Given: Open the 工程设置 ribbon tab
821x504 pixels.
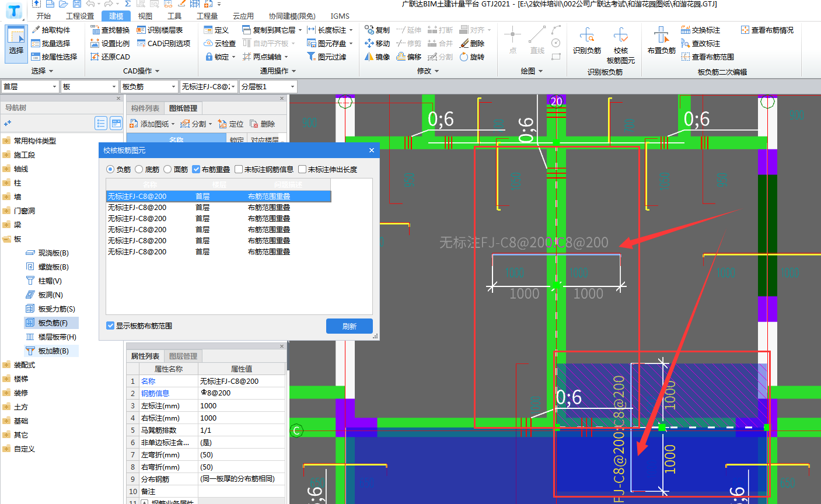Looking at the screenshot, I should [80, 16].
